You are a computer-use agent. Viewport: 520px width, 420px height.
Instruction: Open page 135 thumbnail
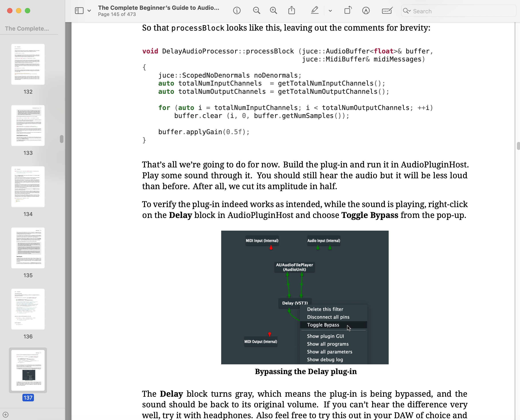28,248
